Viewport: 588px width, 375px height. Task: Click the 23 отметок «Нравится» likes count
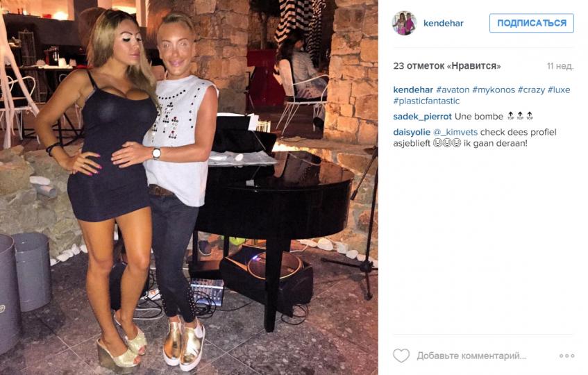tap(447, 67)
